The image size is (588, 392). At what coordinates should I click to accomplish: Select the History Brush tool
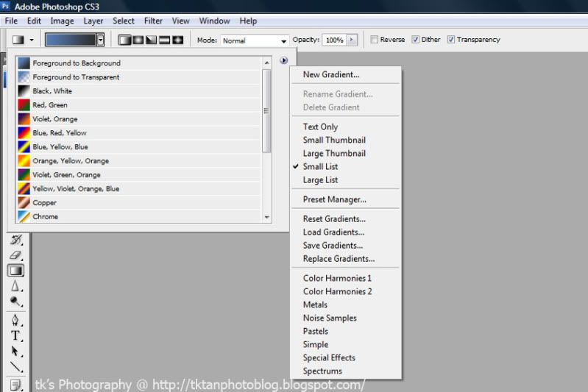point(15,240)
